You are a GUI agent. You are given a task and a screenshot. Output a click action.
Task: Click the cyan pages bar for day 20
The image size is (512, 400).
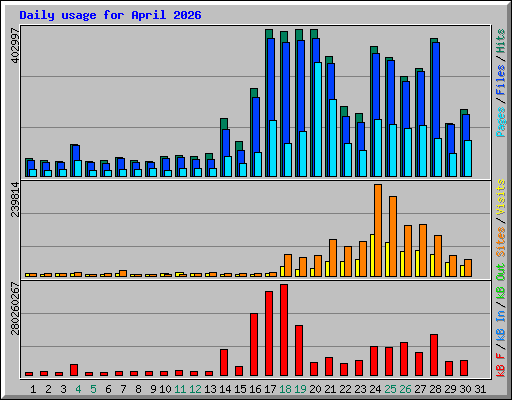318,119
